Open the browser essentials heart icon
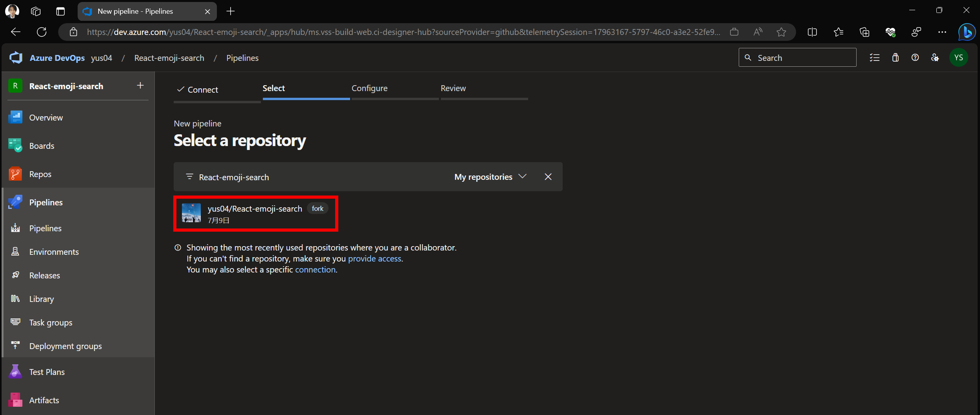The height and width of the screenshot is (415, 980). point(890,32)
